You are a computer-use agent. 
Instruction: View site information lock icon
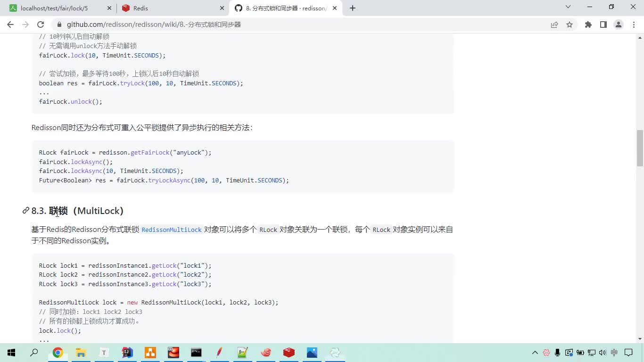point(59,25)
